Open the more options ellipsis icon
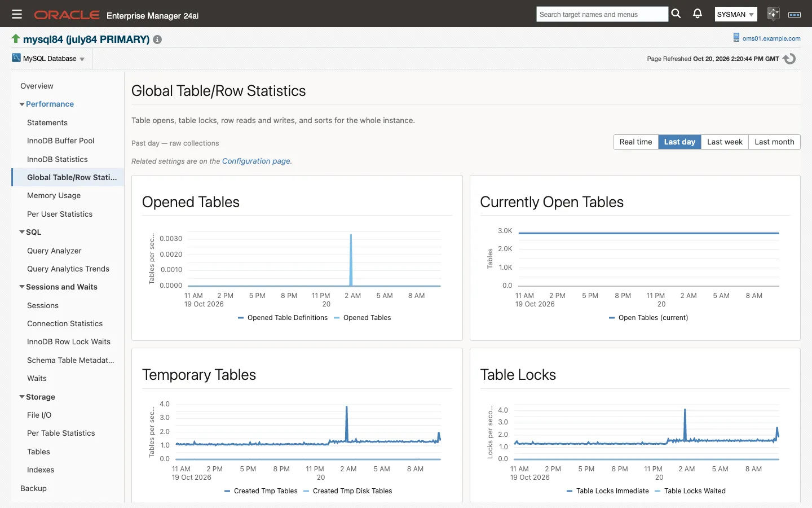This screenshot has height=508, width=812. point(795,15)
